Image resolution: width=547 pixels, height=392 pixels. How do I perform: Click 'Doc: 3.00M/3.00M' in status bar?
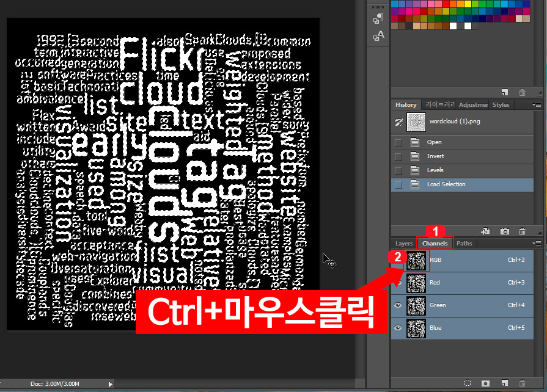pos(55,384)
